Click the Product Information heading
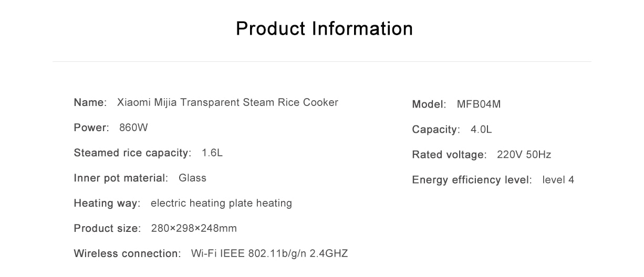The height and width of the screenshot is (277, 644). (324, 28)
